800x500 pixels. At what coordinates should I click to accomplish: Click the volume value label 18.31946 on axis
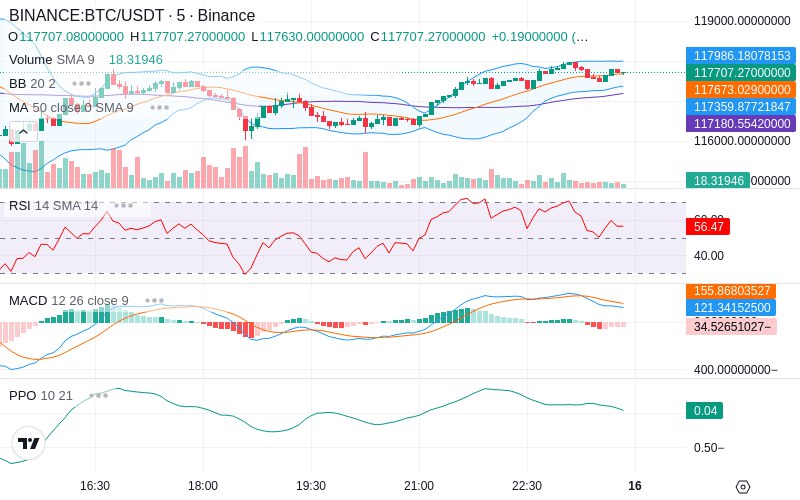point(718,181)
